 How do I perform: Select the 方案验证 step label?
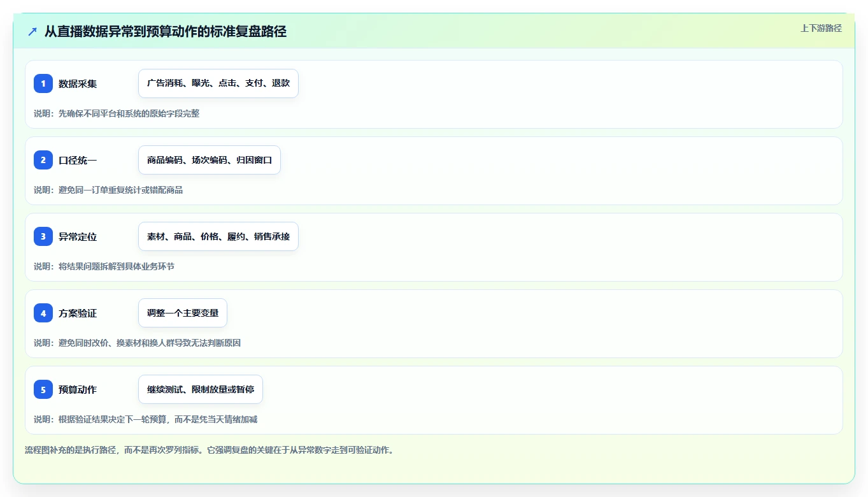click(x=78, y=313)
